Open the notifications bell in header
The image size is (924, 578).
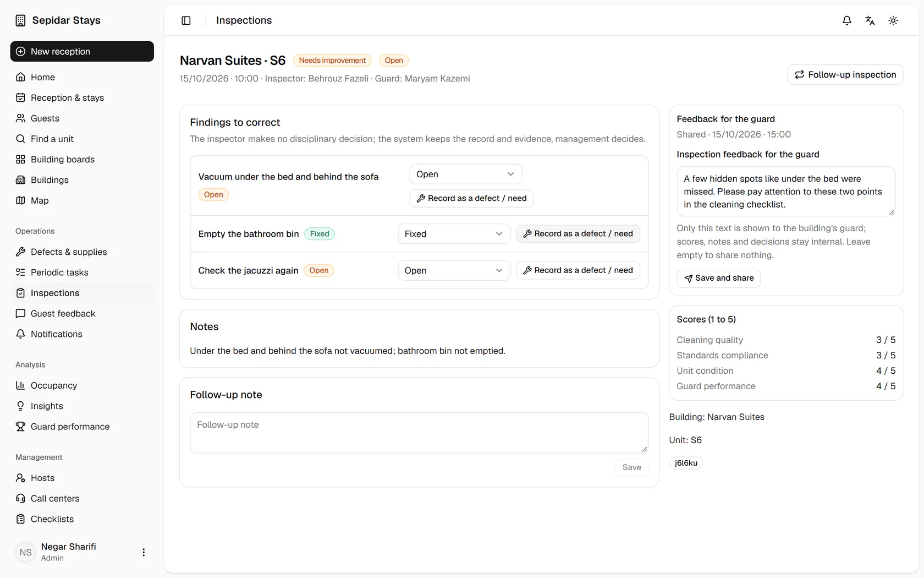[x=847, y=20]
